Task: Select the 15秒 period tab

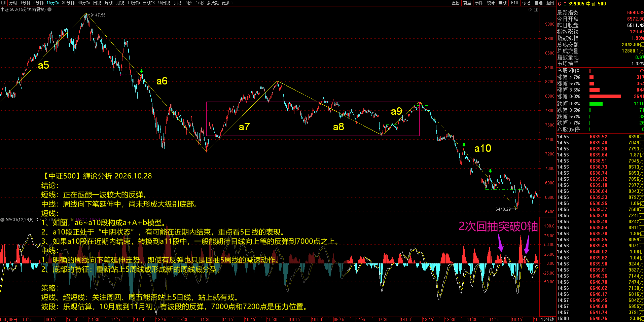Action: coord(200,3)
